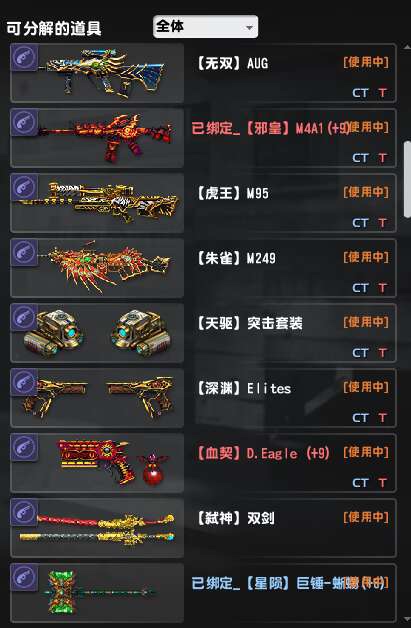Image resolution: width=411 pixels, height=628 pixels.
Task: Click the red T label on the 虎王 M95 row
Action: point(382,223)
